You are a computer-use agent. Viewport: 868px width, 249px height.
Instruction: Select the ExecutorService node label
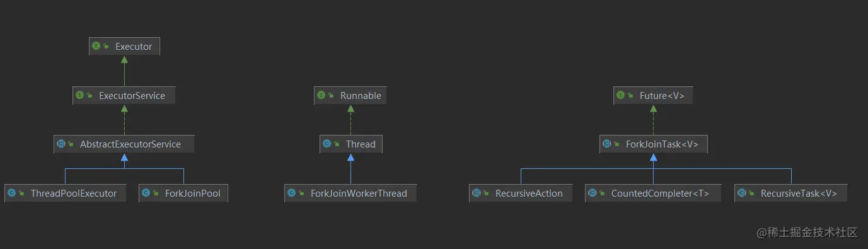132,96
